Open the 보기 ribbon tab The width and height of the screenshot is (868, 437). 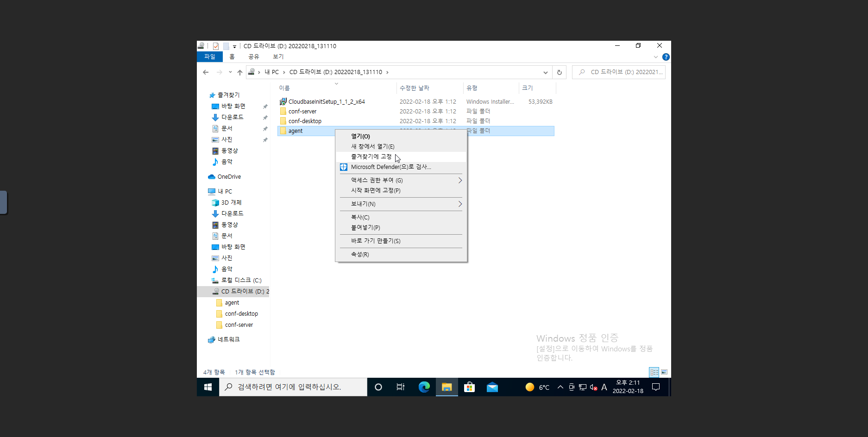point(278,56)
